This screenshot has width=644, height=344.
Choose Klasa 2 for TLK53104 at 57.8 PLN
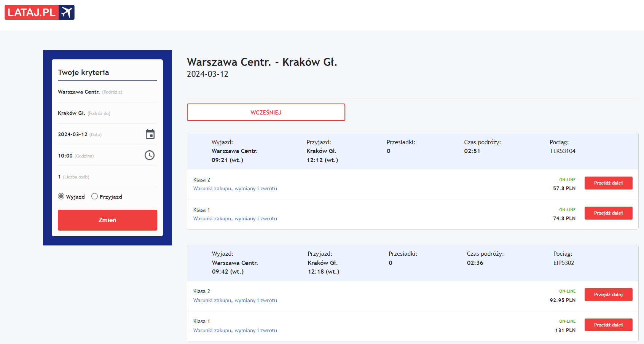[608, 183]
